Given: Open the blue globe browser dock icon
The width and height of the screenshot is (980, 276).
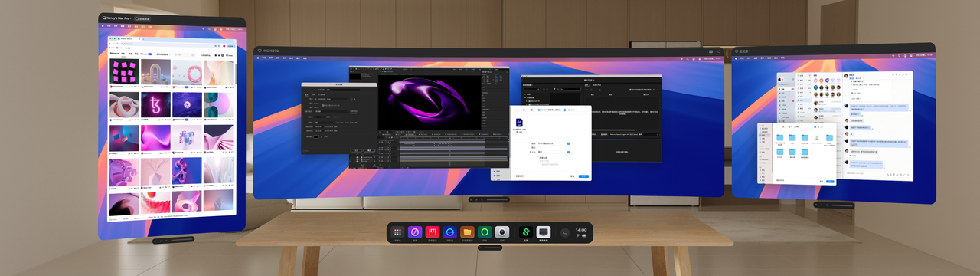Looking at the screenshot, I should point(449,232).
